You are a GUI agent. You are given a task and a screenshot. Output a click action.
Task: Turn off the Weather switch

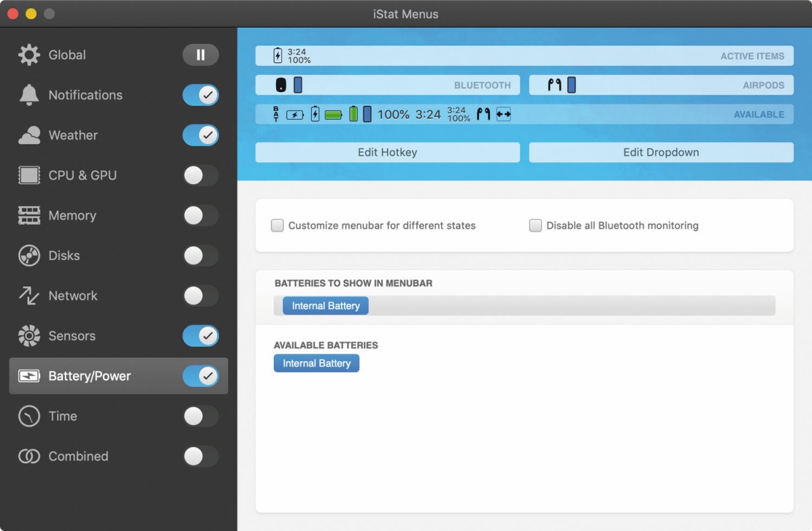(x=200, y=135)
